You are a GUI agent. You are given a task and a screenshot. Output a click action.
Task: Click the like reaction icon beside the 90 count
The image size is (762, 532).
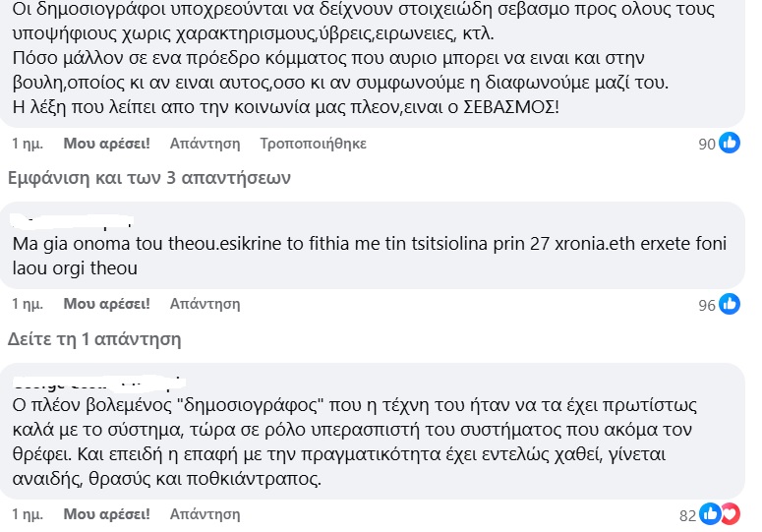point(730,144)
